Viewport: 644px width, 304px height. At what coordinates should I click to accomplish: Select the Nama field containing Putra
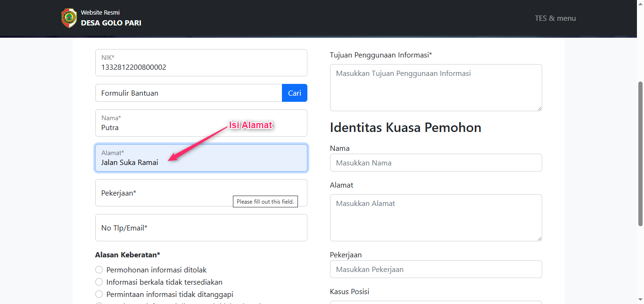click(201, 123)
